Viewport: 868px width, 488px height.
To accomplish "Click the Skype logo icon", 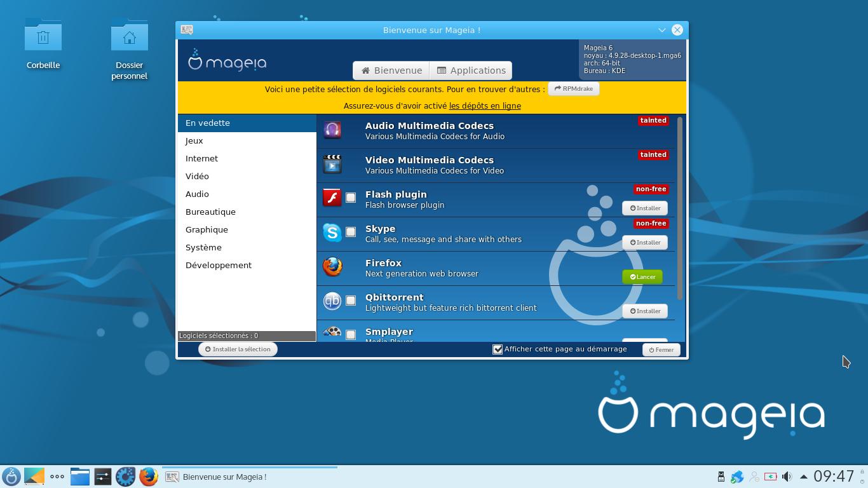I will (x=332, y=233).
